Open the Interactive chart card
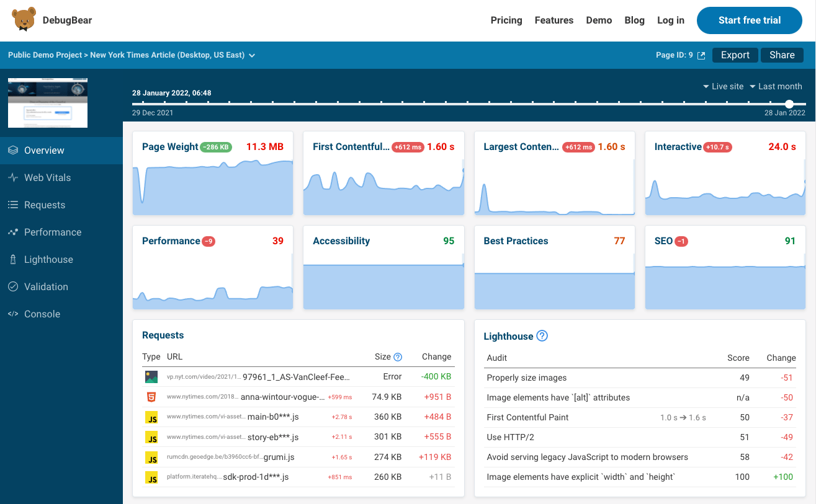This screenshot has width=816, height=504. click(725, 173)
